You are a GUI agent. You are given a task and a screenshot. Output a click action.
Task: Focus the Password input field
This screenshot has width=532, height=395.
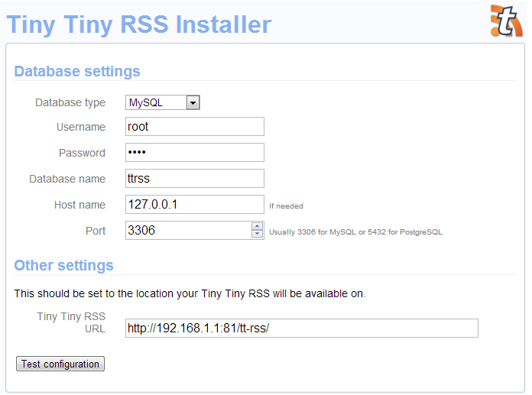[x=195, y=152]
